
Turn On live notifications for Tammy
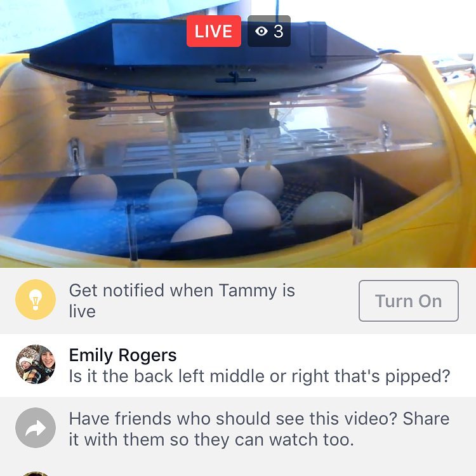409,301
